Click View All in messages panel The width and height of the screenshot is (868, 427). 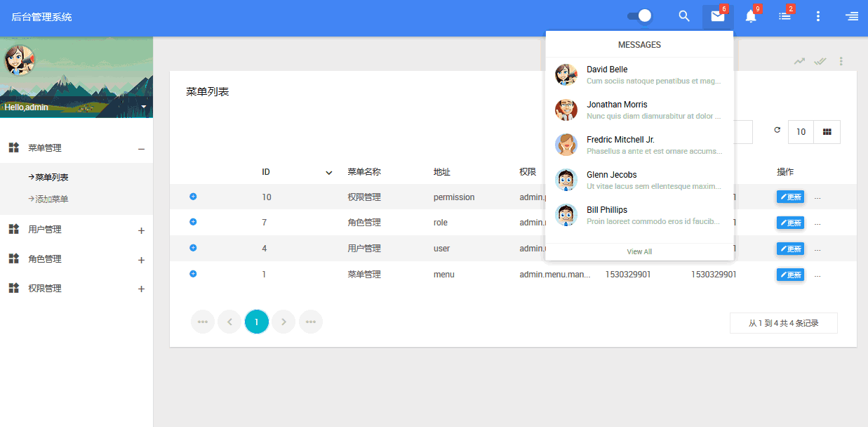click(x=639, y=251)
